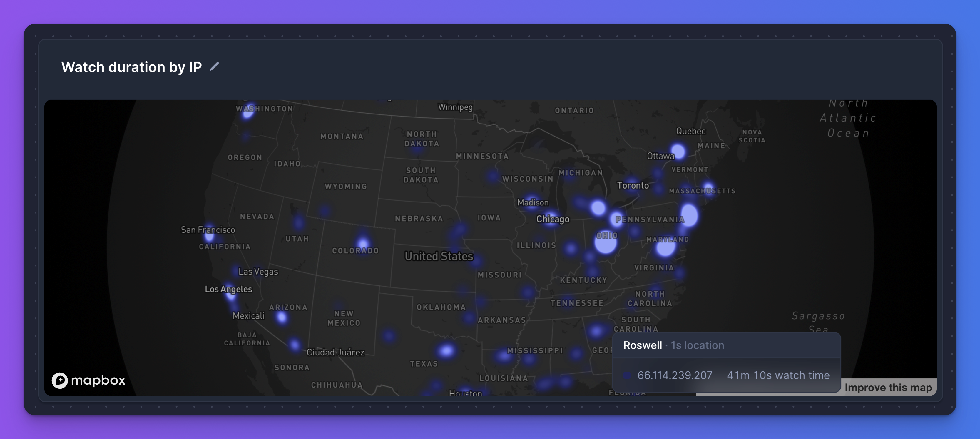Click IP address 66.114.239.207 in the tooltip
Screen dimensions: 980x439
point(675,375)
